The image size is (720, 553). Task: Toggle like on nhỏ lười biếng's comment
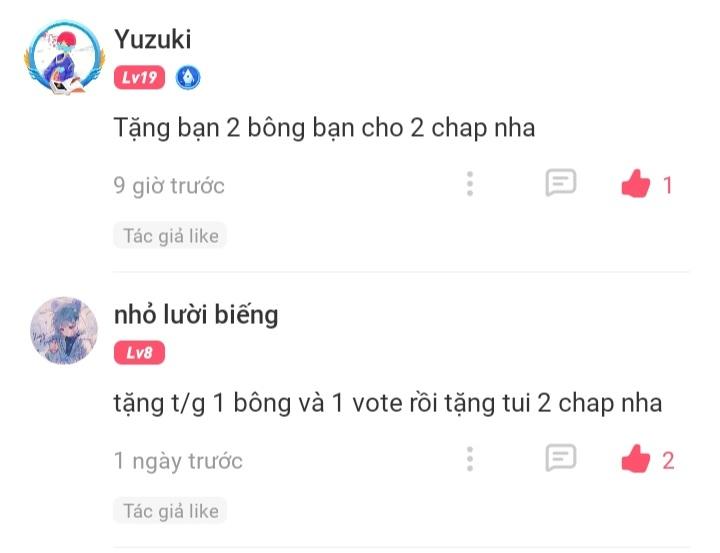click(x=636, y=458)
